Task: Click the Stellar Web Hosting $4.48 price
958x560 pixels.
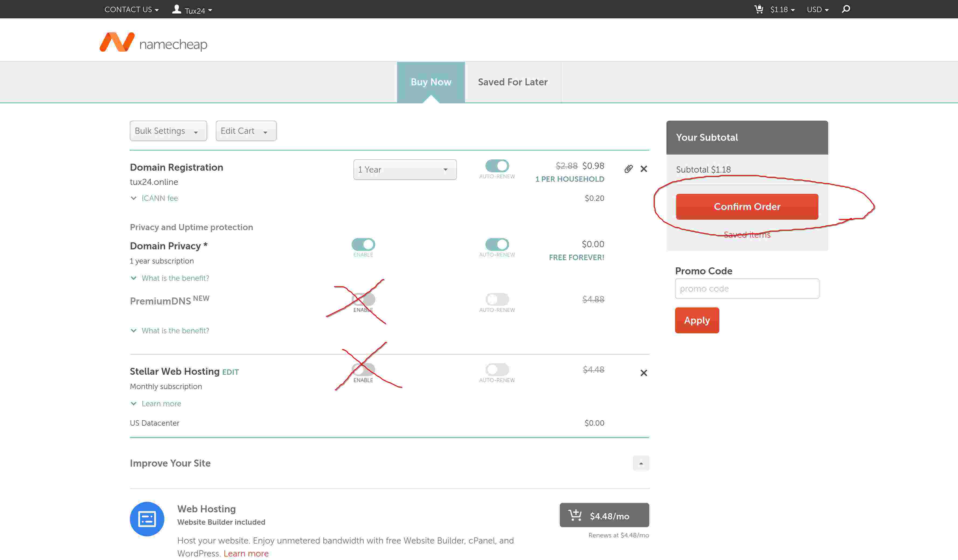Action: click(593, 369)
